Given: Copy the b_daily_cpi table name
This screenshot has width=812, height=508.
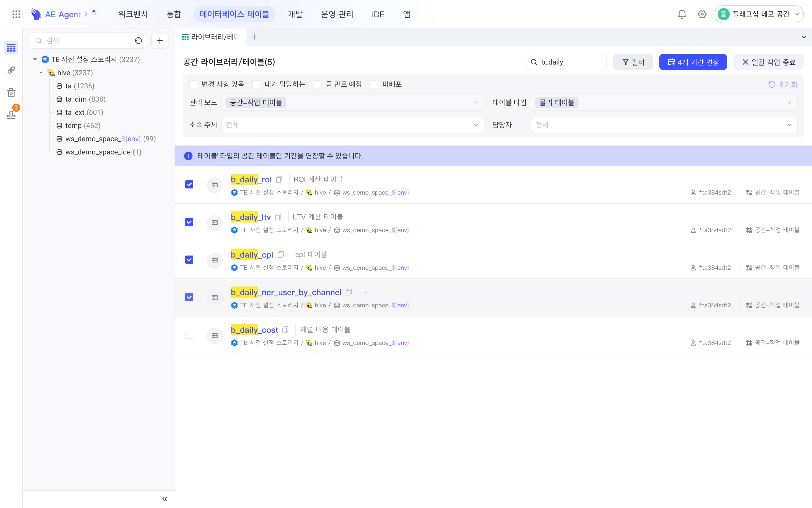Looking at the screenshot, I should point(281,255).
